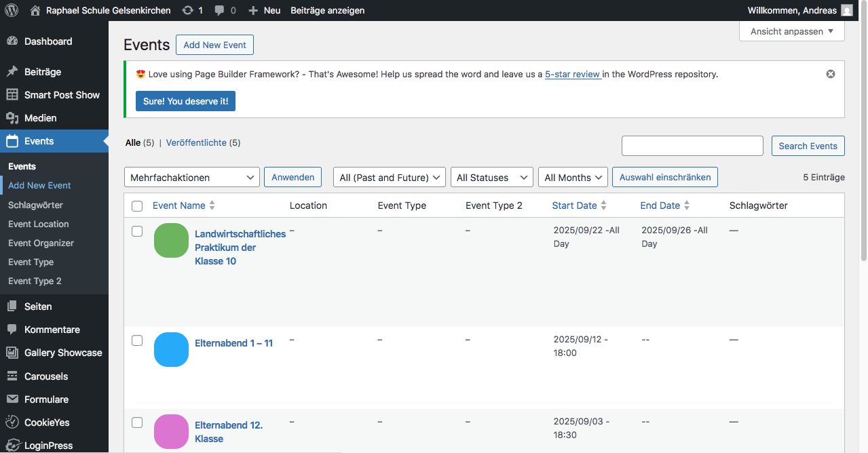Select Event Type submenu item

point(31,262)
